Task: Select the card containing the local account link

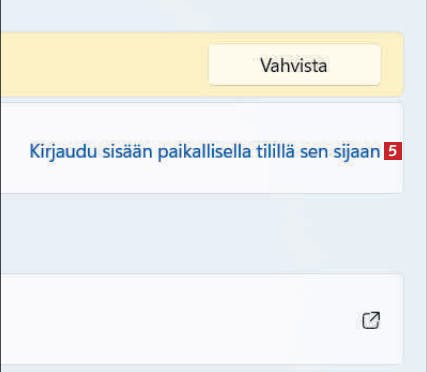Action: (x=202, y=148)
